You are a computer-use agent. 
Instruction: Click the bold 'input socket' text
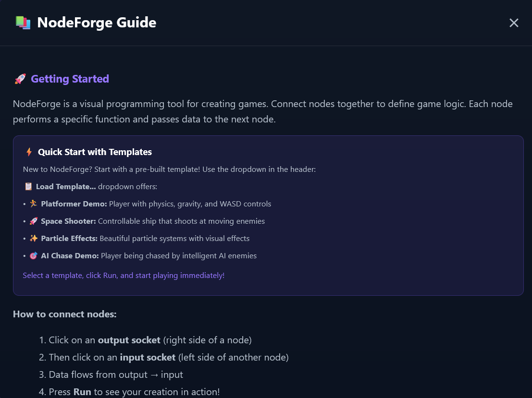(148, 358)
